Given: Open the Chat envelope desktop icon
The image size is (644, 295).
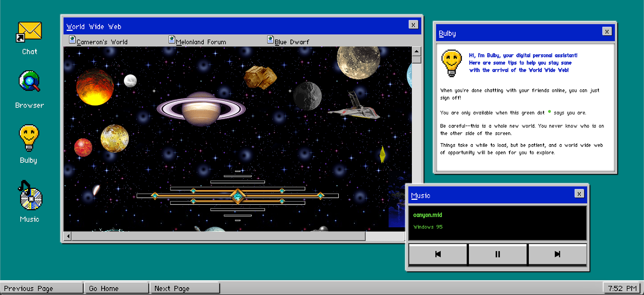Looking at the screenshot, I should (x=29, y=32).
